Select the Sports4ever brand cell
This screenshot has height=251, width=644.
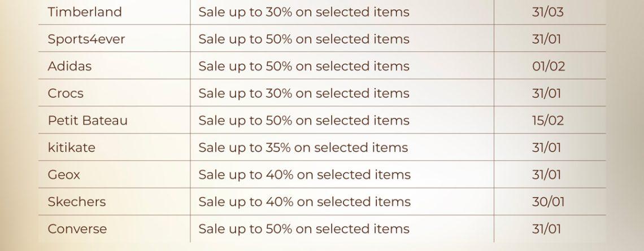(86, 39)
